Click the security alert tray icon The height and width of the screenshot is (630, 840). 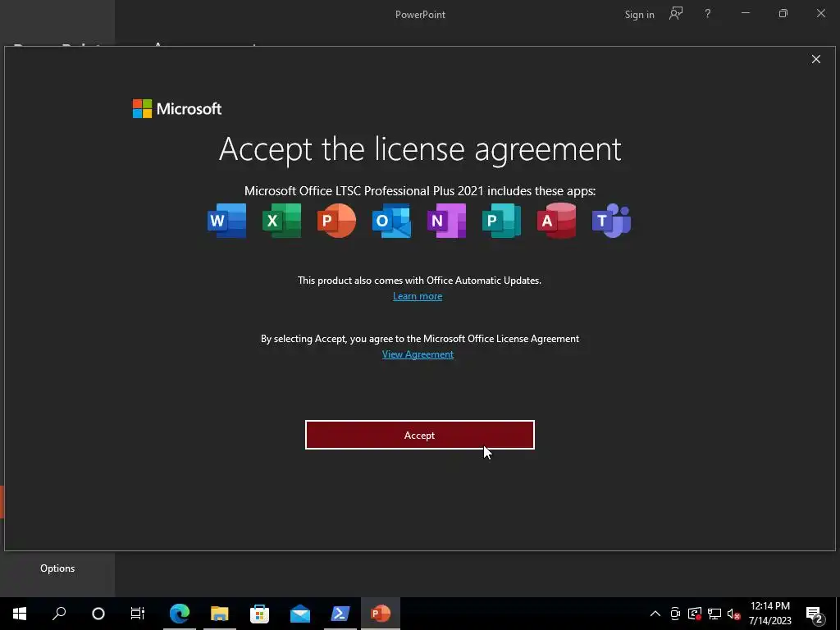pyautogui.click(x=695, y=614)
